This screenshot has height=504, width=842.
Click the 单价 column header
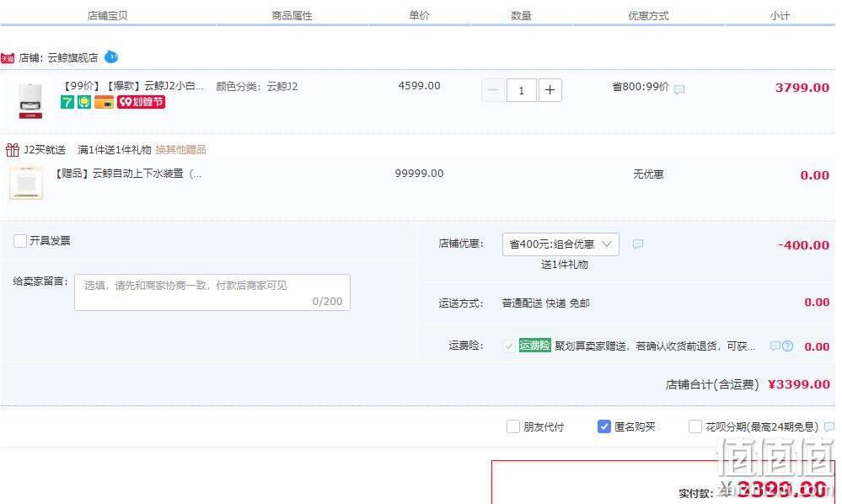[x=420, y=15]
